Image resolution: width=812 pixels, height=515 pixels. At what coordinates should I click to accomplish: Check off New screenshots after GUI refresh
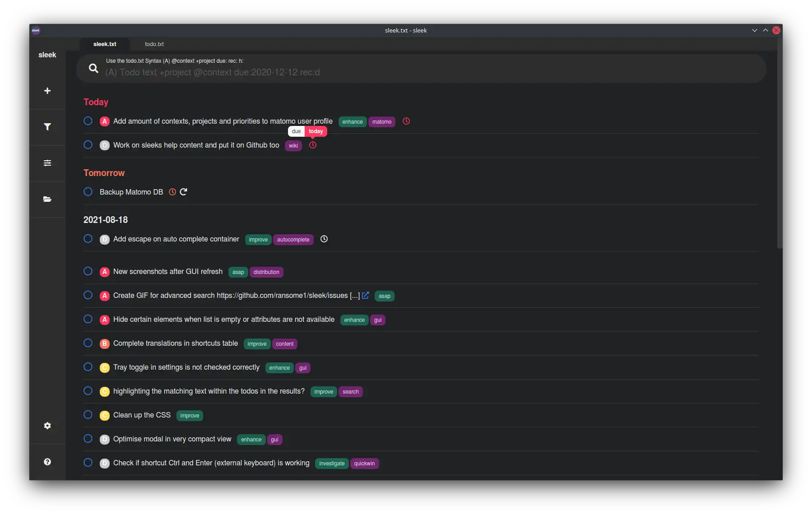coord(88,271)
